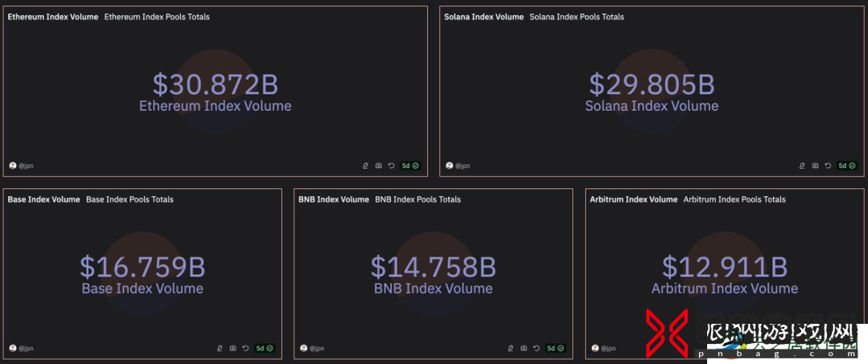This screenshot has width=868, height=364.
Task: Refresh the Base Index Volume panel
Action: (x=246, y=348)
